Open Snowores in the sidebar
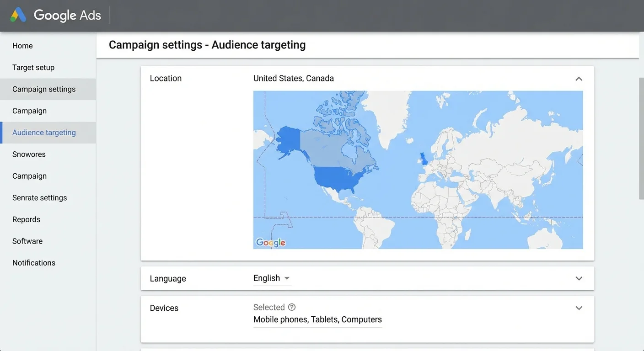The width and height of the screenshot is (644, 351). 48,154
